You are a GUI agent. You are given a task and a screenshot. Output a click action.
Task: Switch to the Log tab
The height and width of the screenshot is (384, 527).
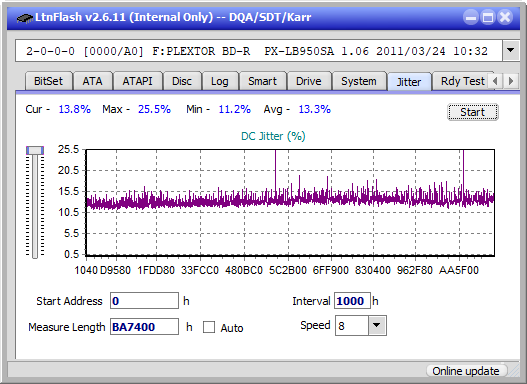(220, 81)
